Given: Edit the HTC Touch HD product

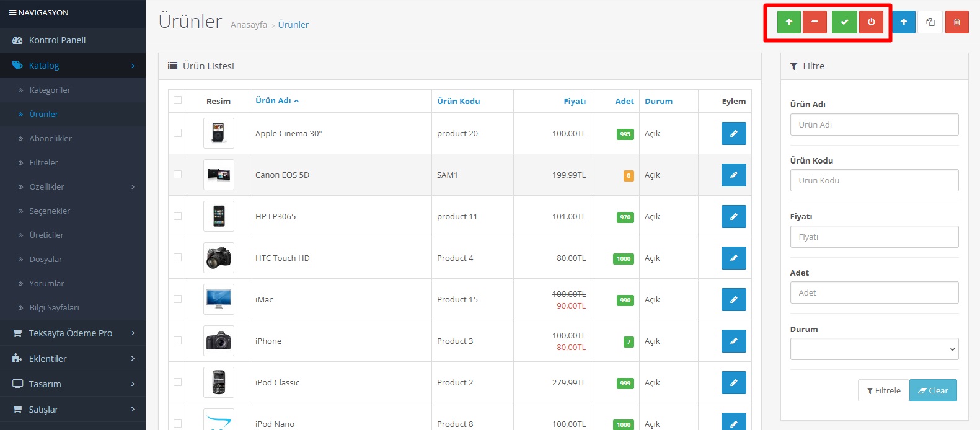Looking at the screenshot, I should (x=734, y=258).
